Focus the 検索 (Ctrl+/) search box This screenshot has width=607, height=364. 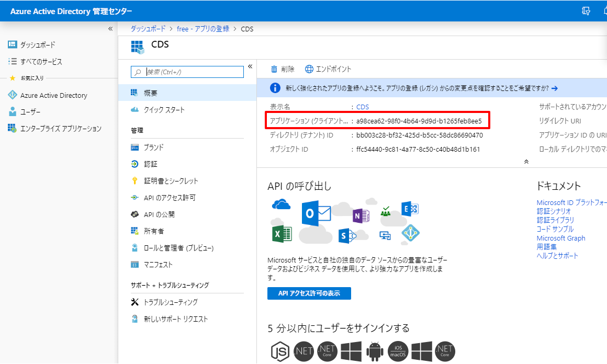[187, 72]
